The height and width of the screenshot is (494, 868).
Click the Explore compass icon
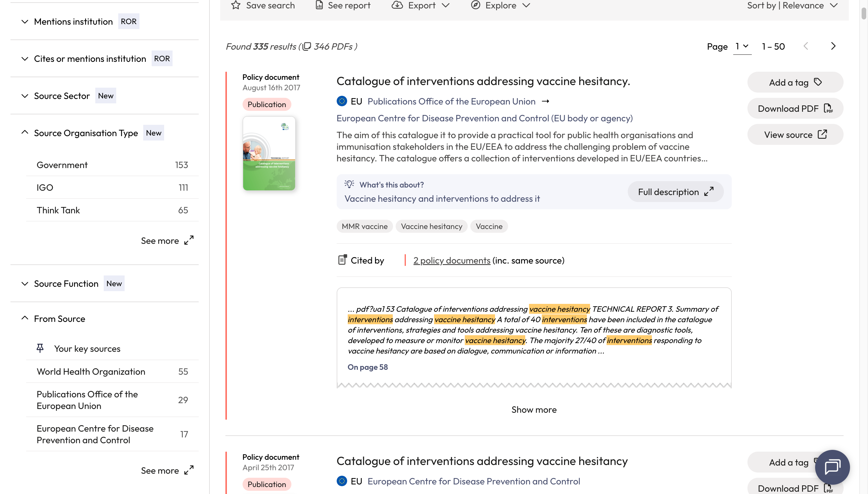point(475,5)
